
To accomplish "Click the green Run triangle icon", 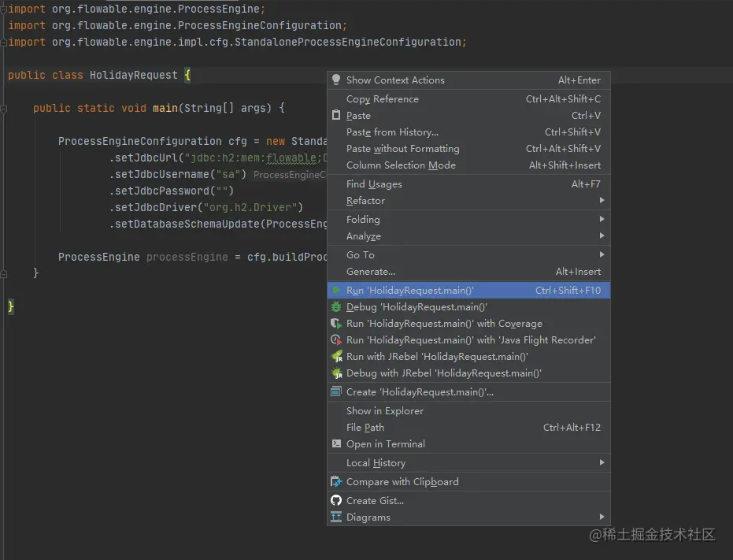I will click(x=336, y=291).
